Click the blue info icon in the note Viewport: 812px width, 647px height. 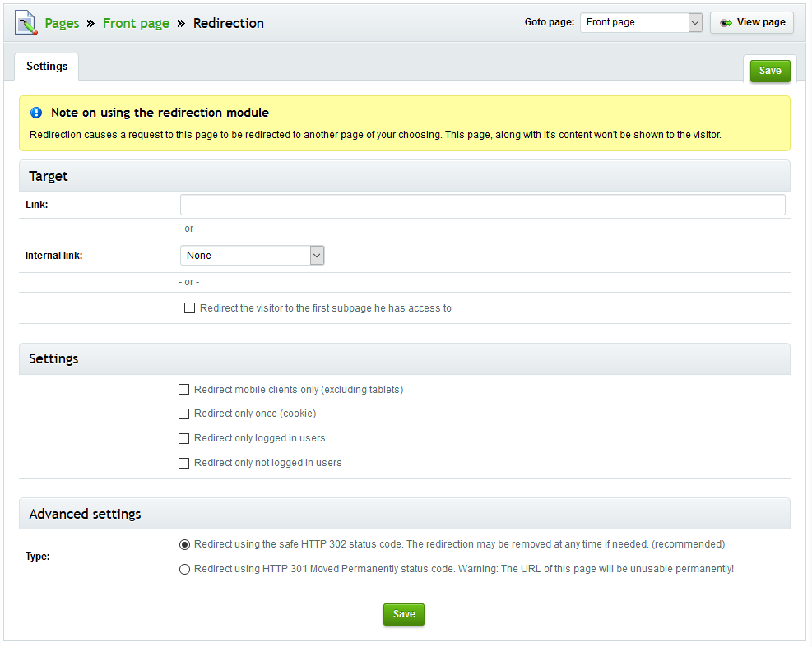(x=36, y=113)
